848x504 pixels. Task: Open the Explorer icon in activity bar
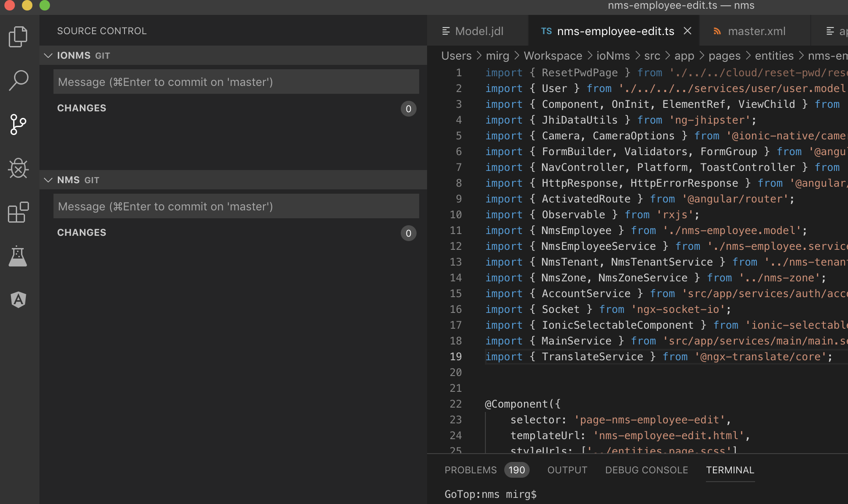(18, 37)
